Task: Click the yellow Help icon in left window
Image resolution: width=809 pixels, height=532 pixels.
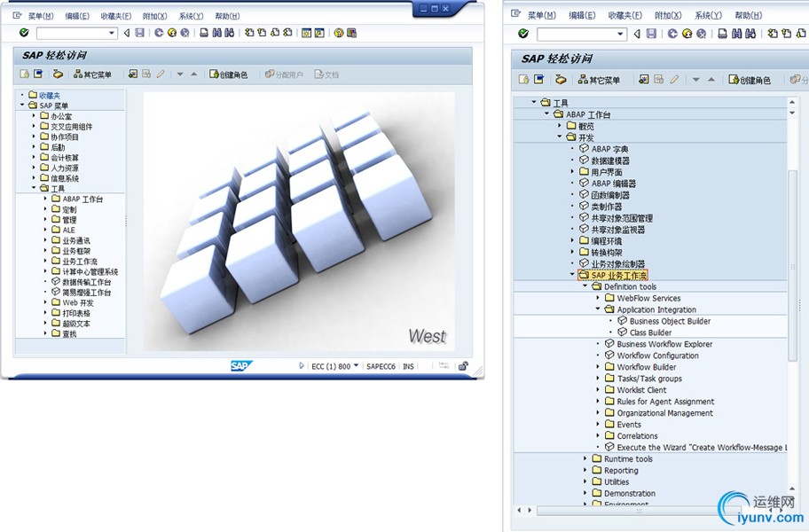Action: click(x=339, y=33)
